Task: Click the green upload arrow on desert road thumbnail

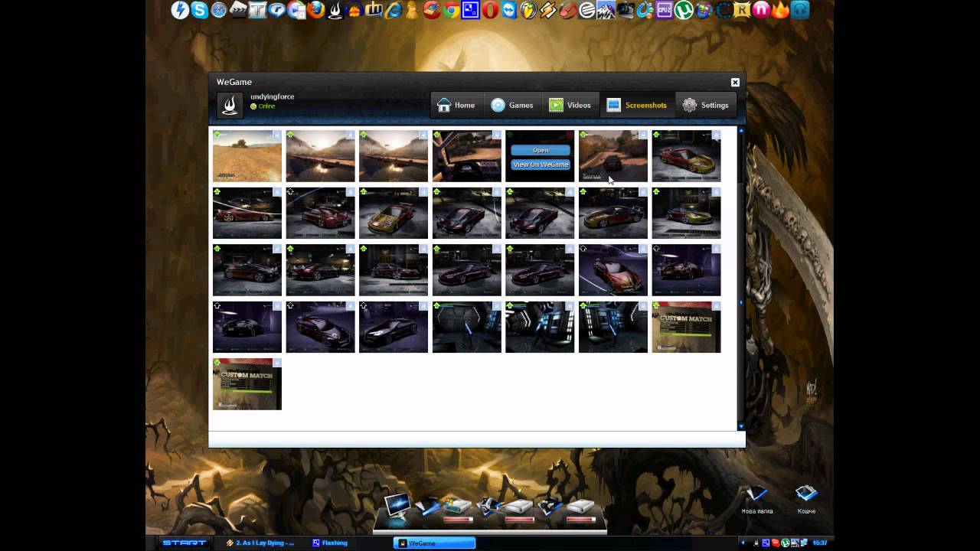Action: [x=217, y=135]
